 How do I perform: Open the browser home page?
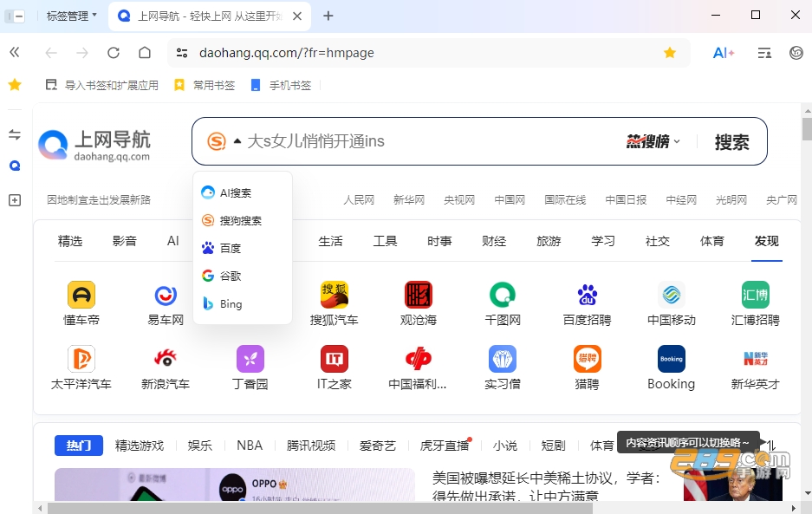click(145, 53)
